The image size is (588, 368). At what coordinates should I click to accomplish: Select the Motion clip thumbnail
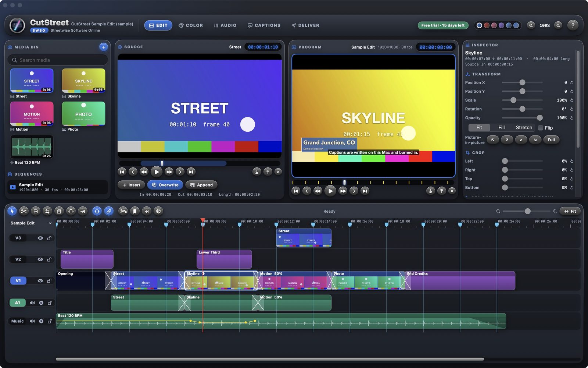[x=32, y=114]
